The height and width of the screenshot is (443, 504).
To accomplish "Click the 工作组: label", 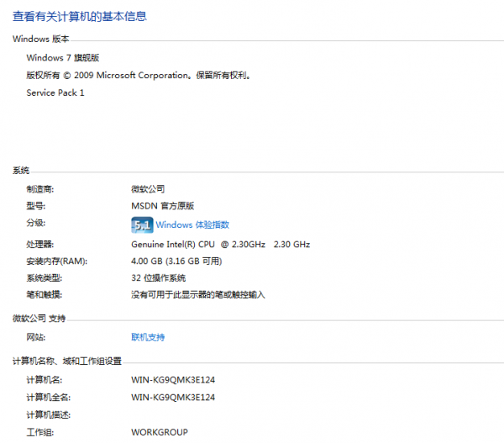I will tap(40, 432).
